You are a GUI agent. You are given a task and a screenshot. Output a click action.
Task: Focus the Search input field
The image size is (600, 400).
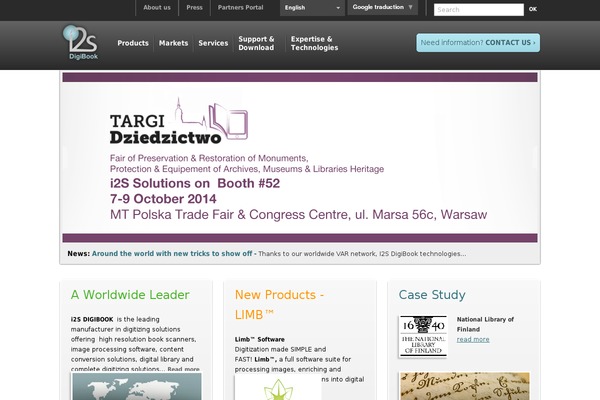[479, 10]
